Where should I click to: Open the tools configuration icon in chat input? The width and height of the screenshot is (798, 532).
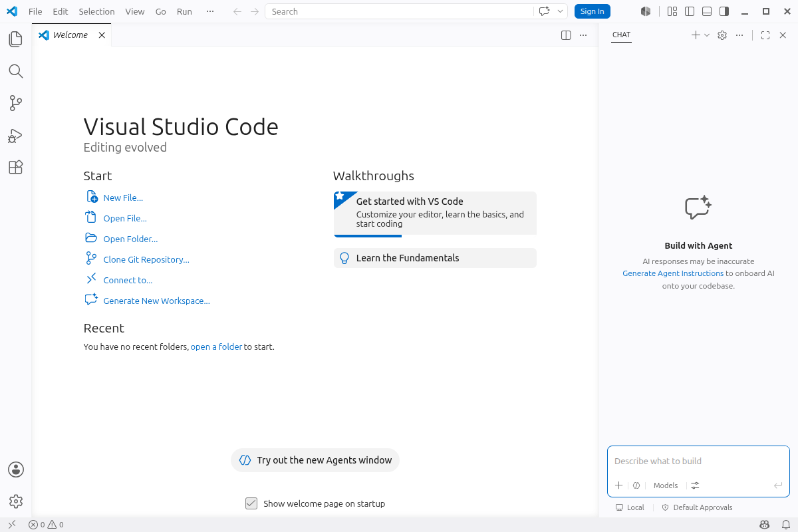click(695, 485)
